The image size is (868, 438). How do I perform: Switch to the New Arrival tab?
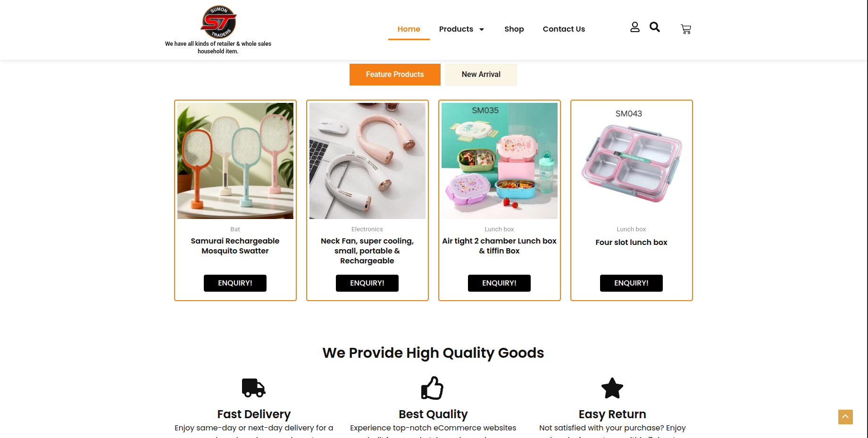tap(481, 75)
